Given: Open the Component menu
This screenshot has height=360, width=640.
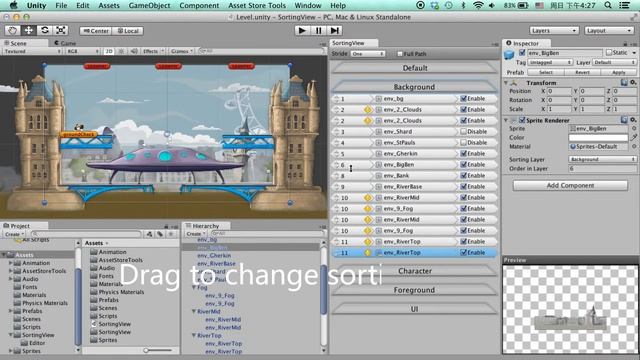Looking at the screenshot, I should pyautogui.click(x=199, y=5).
